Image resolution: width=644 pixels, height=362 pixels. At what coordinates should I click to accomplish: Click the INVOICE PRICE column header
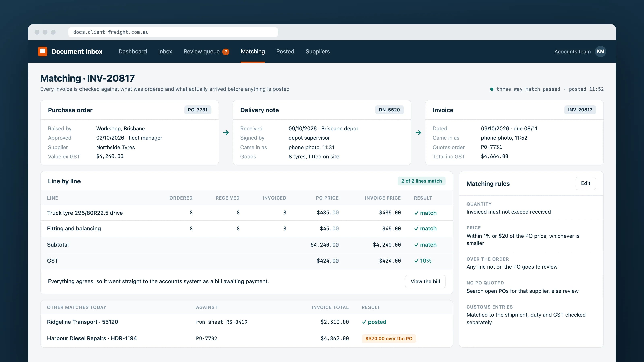point(383,198)
